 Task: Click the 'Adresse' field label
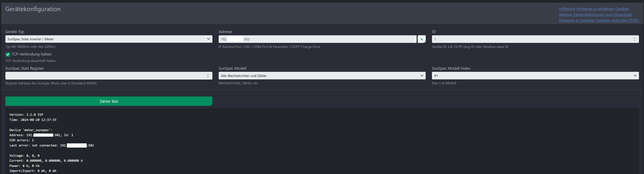[x=225, y=32]
